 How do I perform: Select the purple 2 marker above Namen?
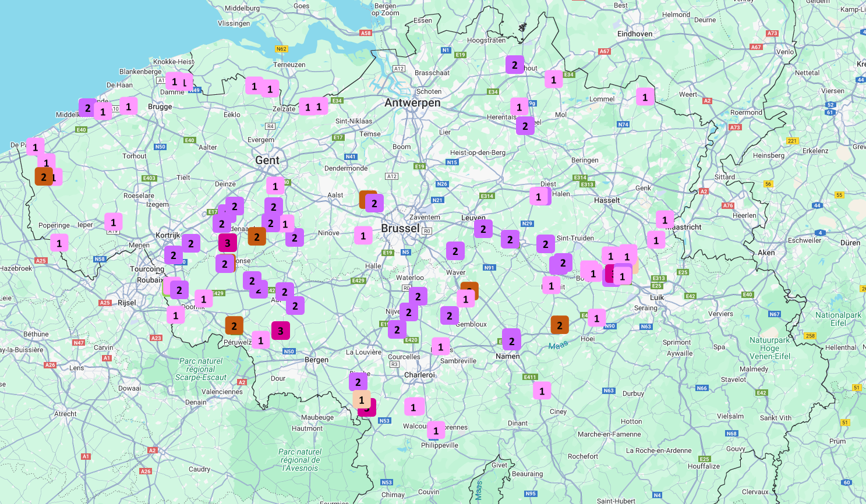click(511, 340)
